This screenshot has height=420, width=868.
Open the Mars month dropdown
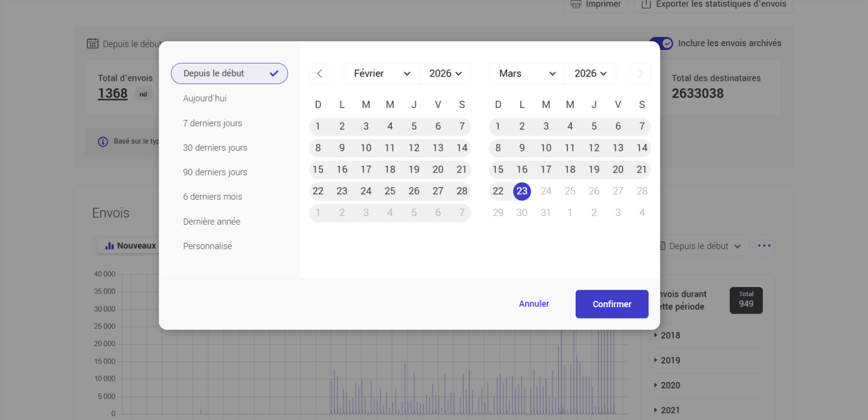point(527,74)
